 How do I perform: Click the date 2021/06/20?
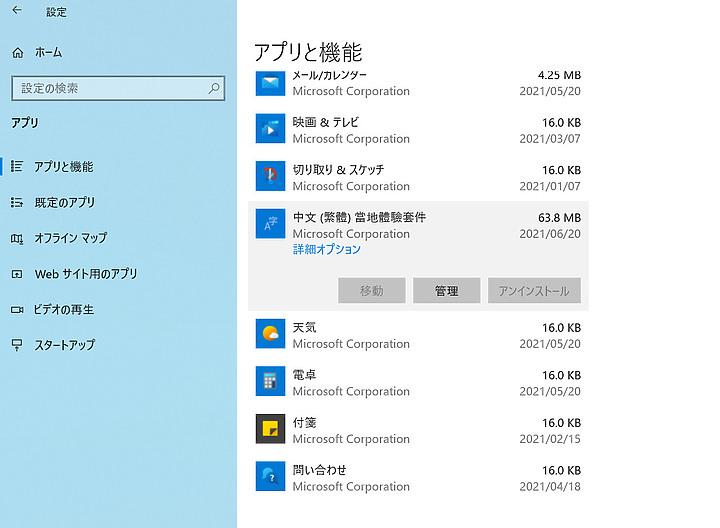coord(550,234)
